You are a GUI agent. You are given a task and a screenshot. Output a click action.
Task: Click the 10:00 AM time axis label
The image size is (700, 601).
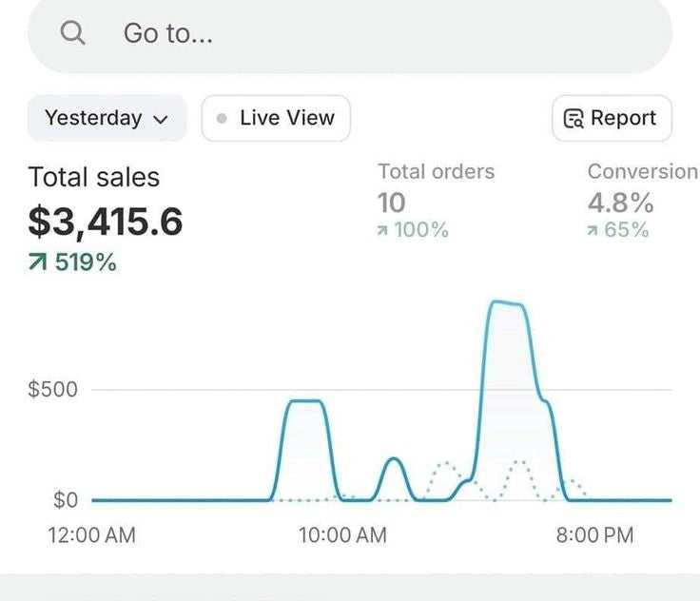[342, 534]
